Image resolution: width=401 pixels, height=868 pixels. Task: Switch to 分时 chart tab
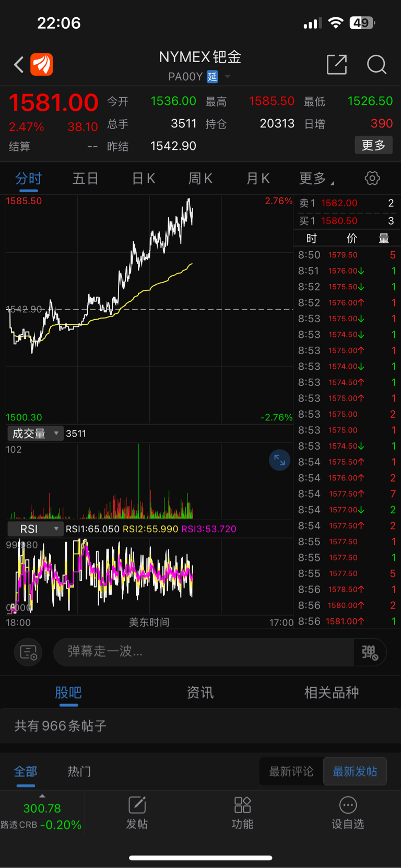[x=28, y=179]
